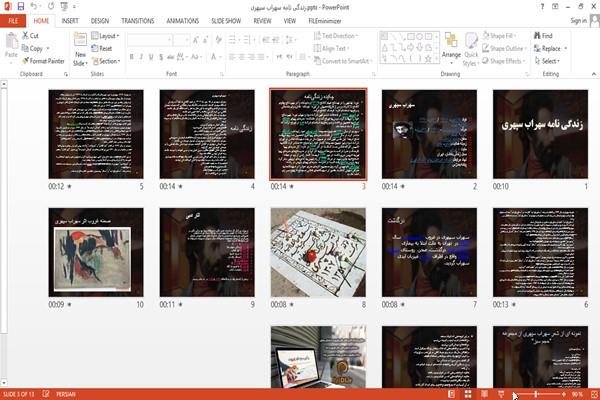The image size is (600, 400).
Task: Click the Reset slide icon
Action: point(95,48)
